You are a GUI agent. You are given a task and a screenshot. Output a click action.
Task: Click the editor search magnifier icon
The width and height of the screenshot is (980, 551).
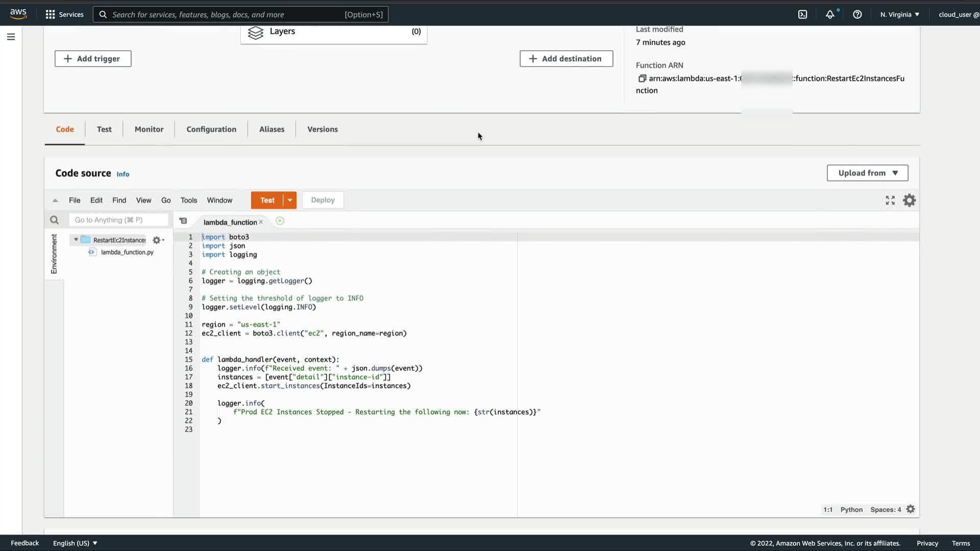(54, 220)
